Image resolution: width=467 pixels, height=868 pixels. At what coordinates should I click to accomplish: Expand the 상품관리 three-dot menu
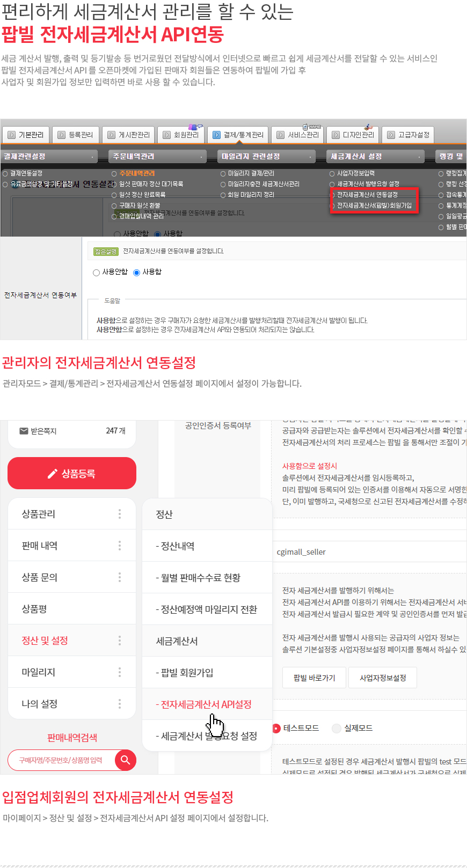(120, 514)
